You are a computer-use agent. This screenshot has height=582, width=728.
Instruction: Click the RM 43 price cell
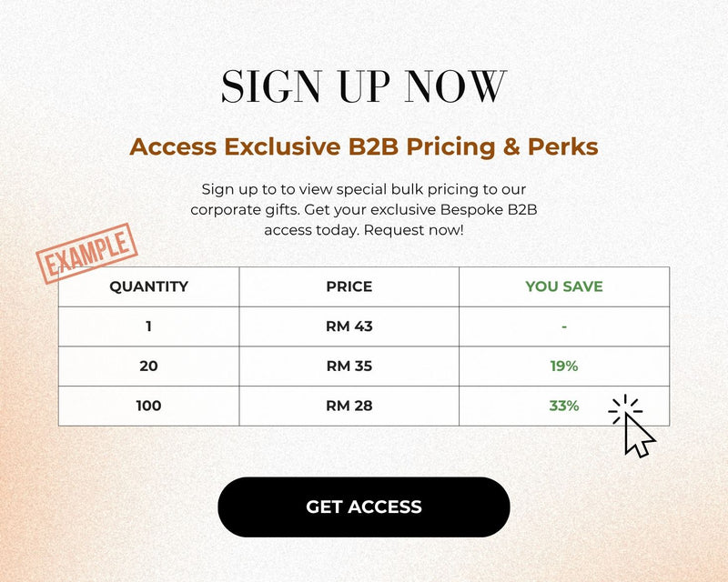point(349,326)
